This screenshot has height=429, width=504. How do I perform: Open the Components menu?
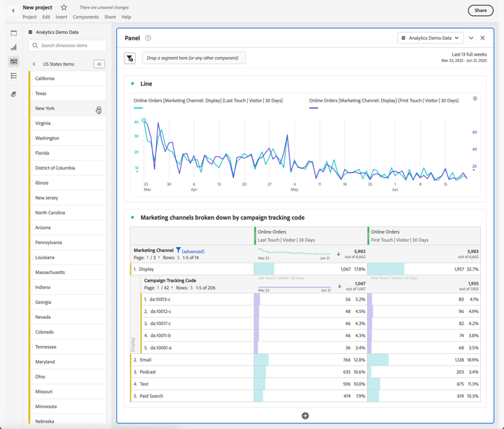85,17
